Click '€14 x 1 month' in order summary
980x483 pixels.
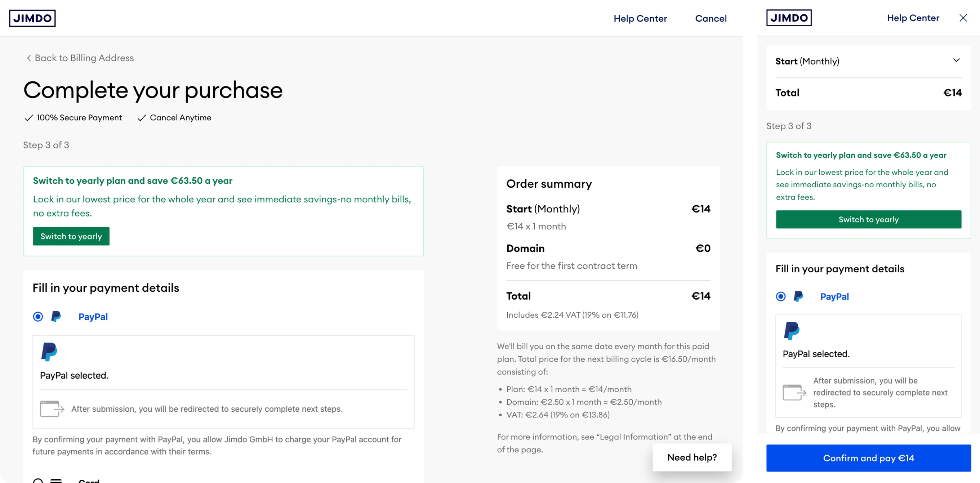[x=536, y=226]
